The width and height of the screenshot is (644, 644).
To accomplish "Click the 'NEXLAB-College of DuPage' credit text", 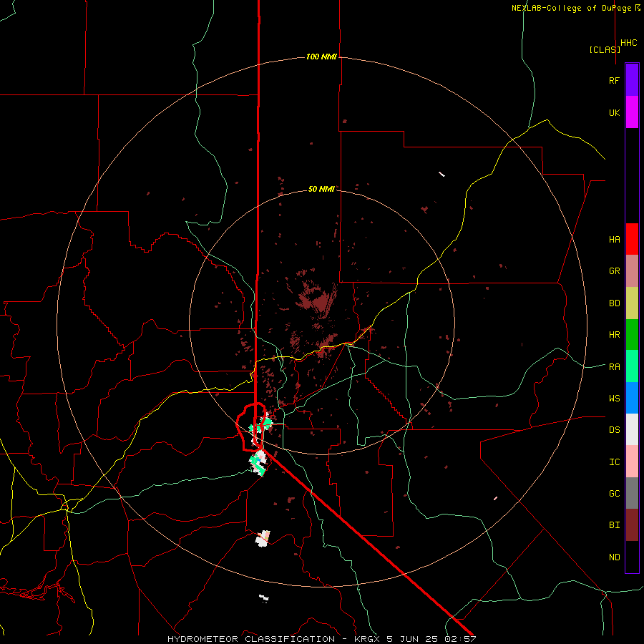I will coord(572,8).
